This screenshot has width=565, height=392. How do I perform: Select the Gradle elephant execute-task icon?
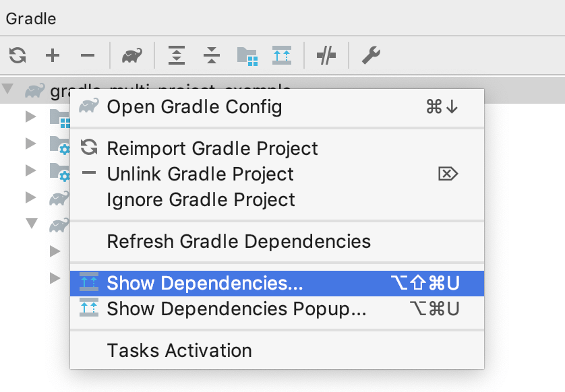[x=131, y=55]
